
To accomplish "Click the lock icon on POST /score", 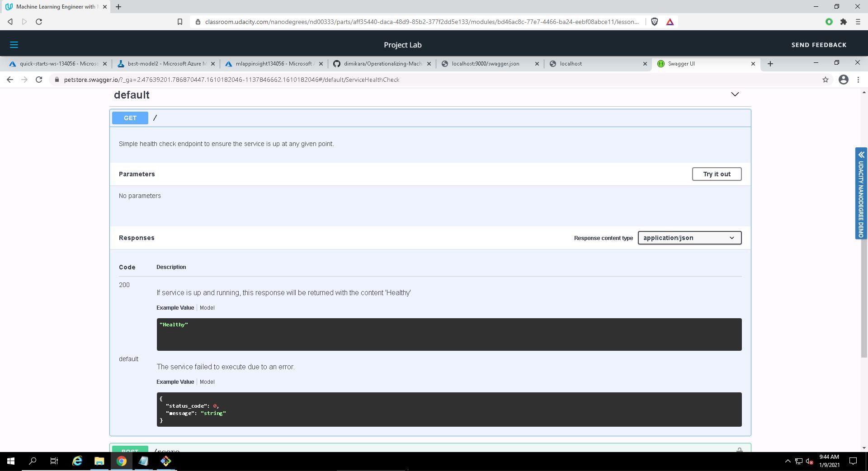I will point(739,450).
